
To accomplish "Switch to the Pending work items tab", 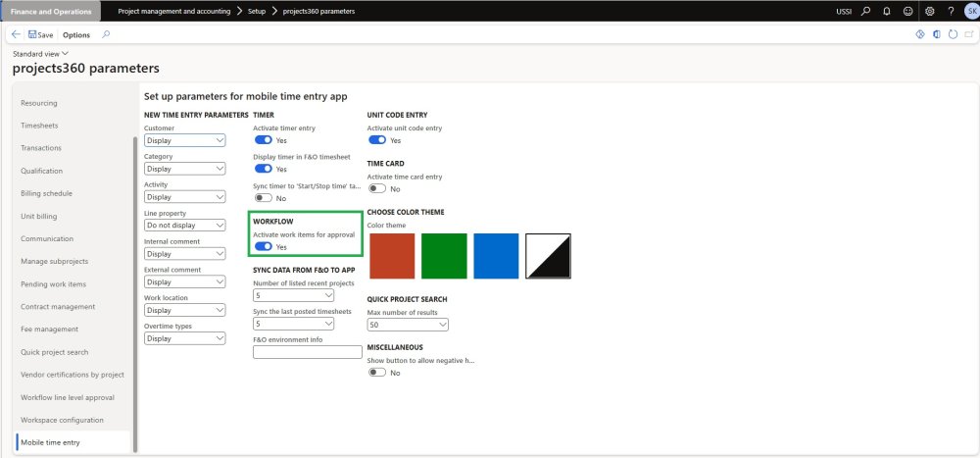I will click(54, 284).
